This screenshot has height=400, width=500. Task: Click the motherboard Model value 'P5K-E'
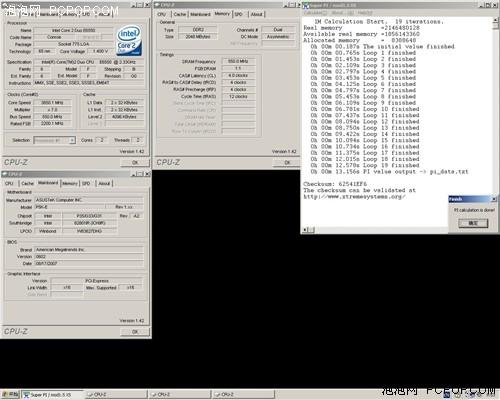tap(70, 207)
